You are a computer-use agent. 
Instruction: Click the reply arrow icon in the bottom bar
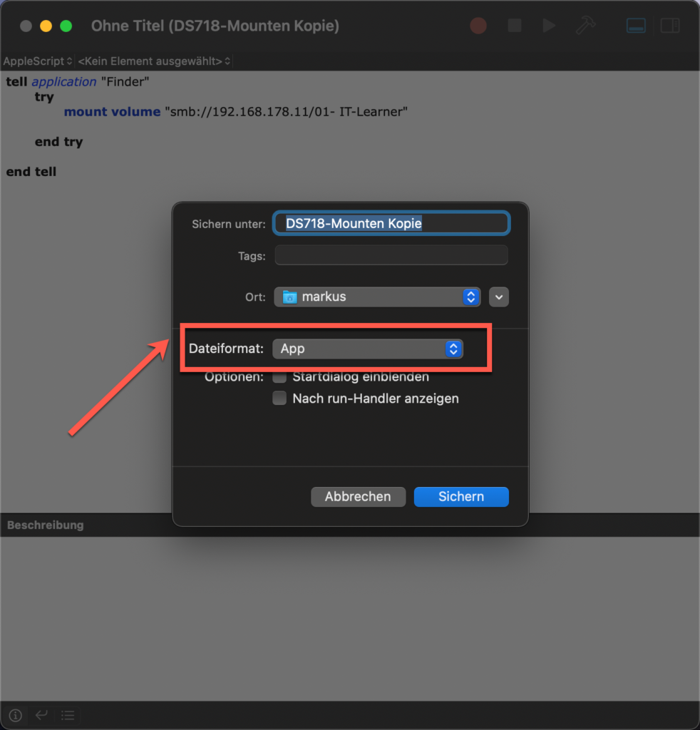pyautogui.click(x=41, y=715)
